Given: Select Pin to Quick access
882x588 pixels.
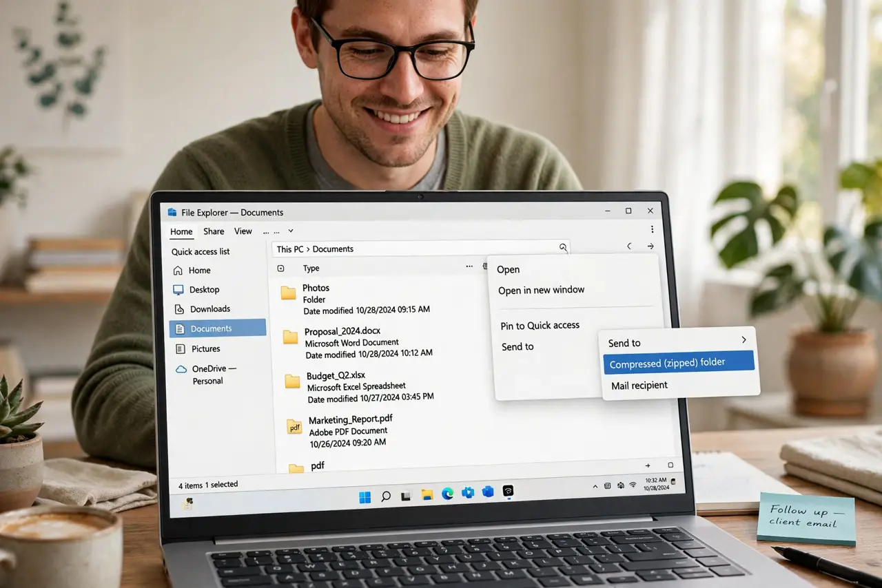Looking at the screenshot, I should point(540,326).
